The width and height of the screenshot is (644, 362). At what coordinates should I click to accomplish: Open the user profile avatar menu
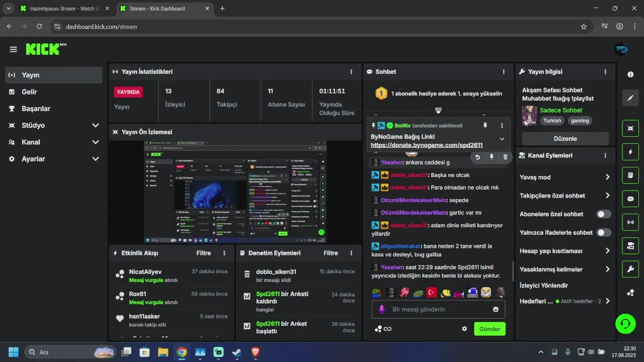(x=621, y=49)
